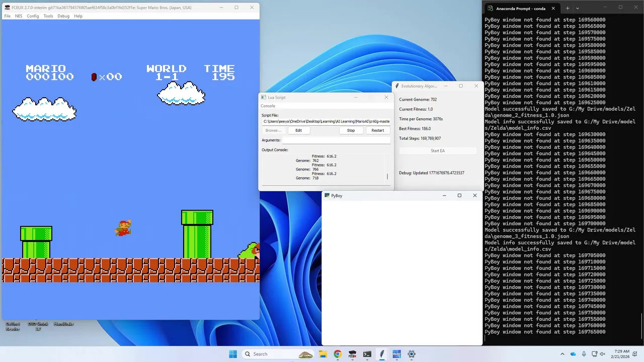Click the Debug: Updated status text
This screenshot has width=644, height=362.
(432, 173)
